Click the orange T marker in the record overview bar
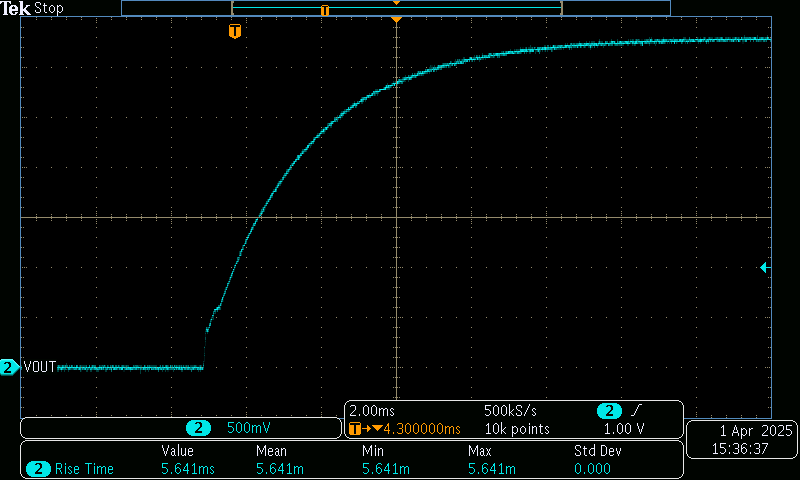Screen dimensions: 800x480 pyautogui.click(x=324, y=10)
